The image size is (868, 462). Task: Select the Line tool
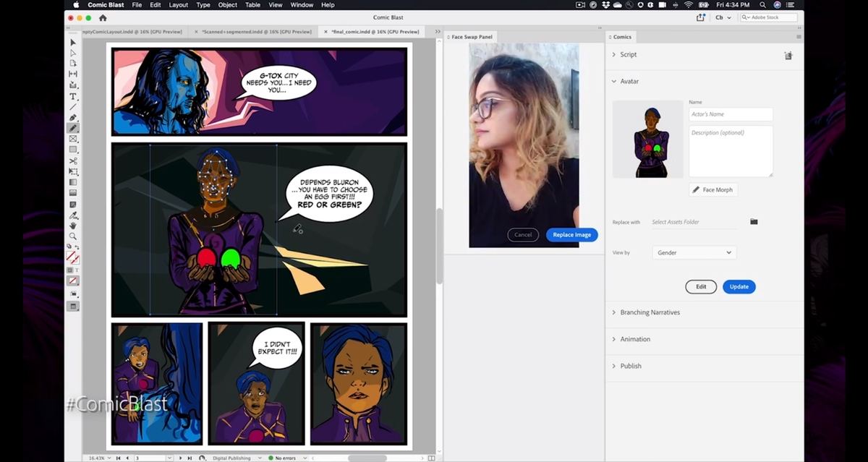73,107
